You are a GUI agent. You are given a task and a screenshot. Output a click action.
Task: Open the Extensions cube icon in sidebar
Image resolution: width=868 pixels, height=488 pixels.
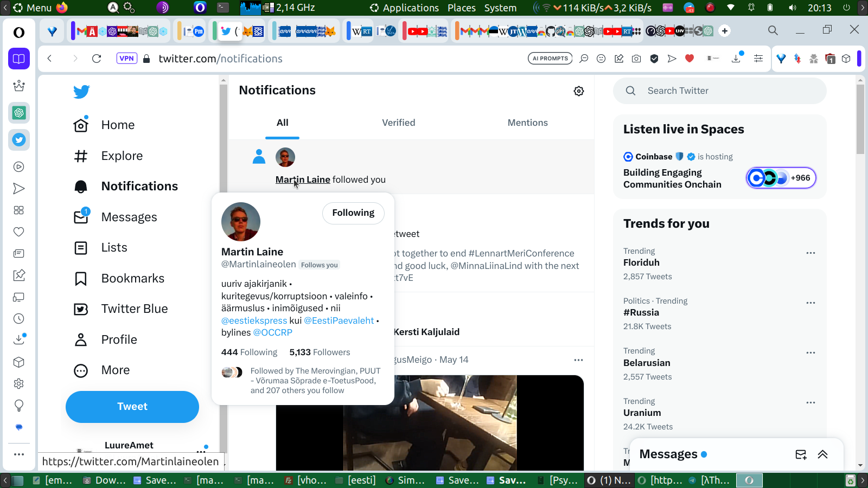[19, 362]
